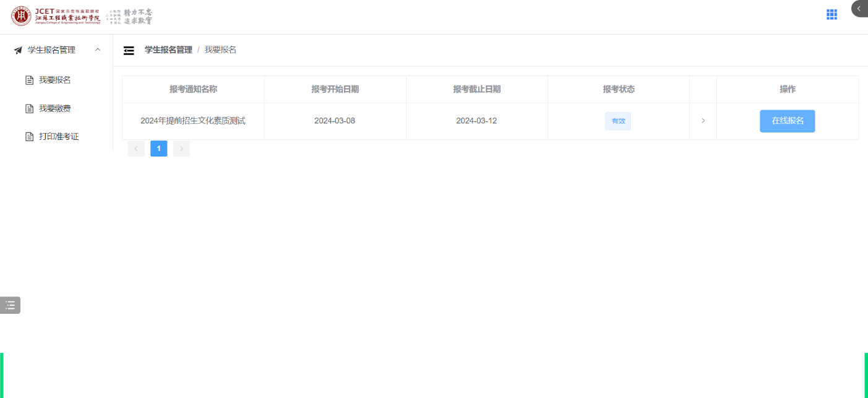Toggle sidebar with the hamburger menu icon
Viewport: 868px width, 398px height.
(129, 50)
